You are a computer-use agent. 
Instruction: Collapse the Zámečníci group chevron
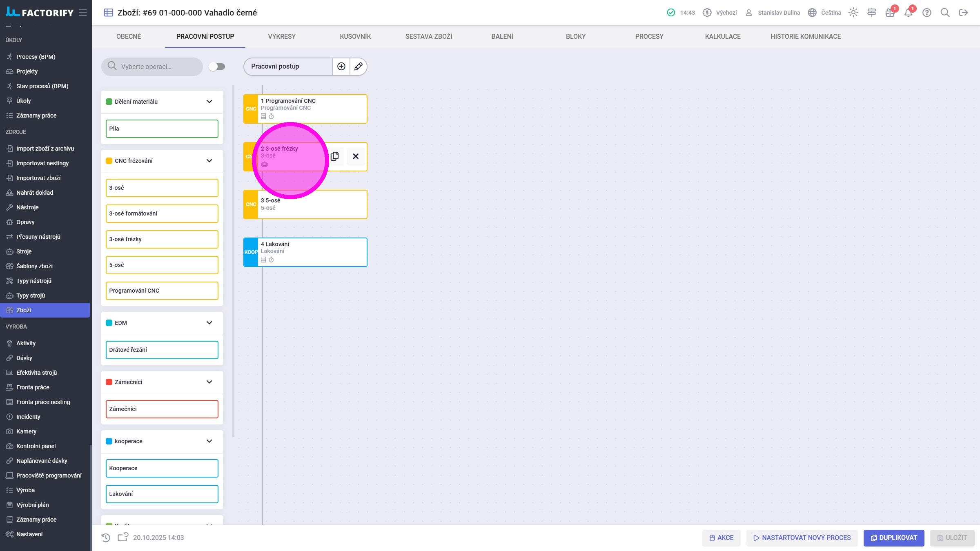click(209, 382)
